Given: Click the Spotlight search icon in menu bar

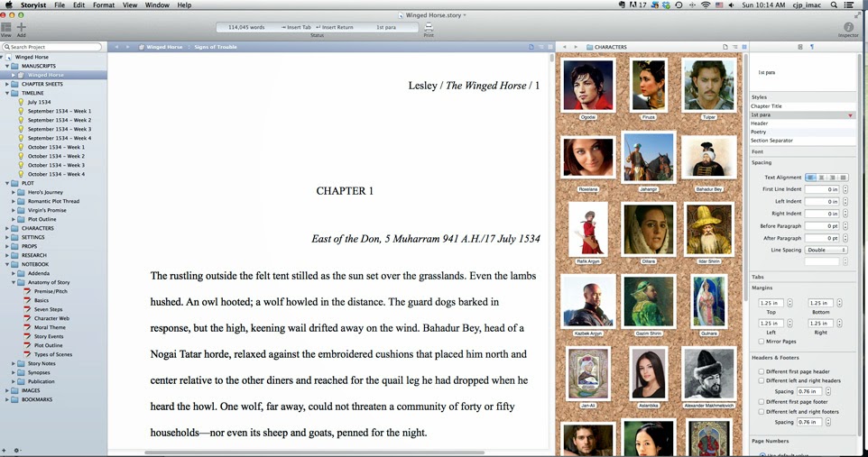Looking at the screenshot, I should click(x=834, y=5).
